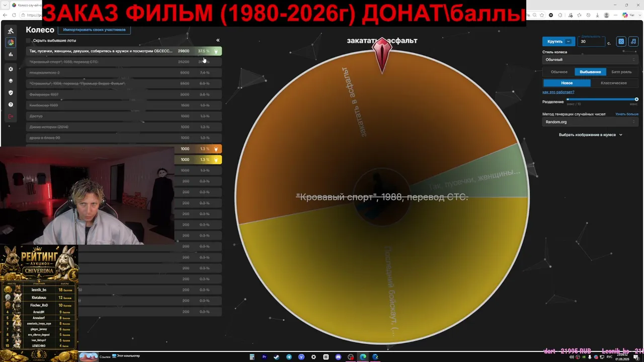The image size is (644, 362).
Task: Switch to Edge in the taskbar
Action: tap(363, 357)
